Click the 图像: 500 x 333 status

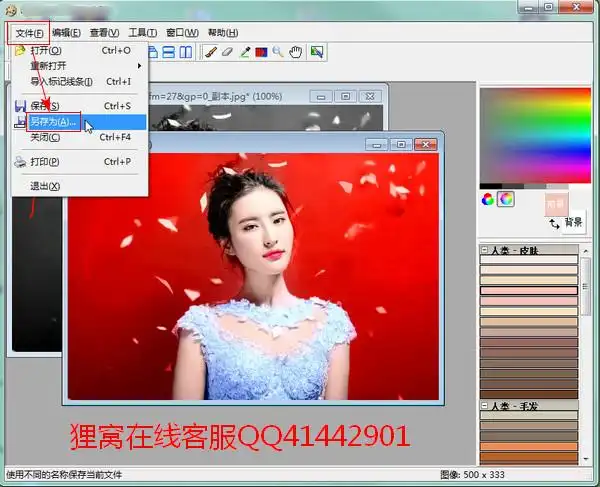[x=472, y=475]
